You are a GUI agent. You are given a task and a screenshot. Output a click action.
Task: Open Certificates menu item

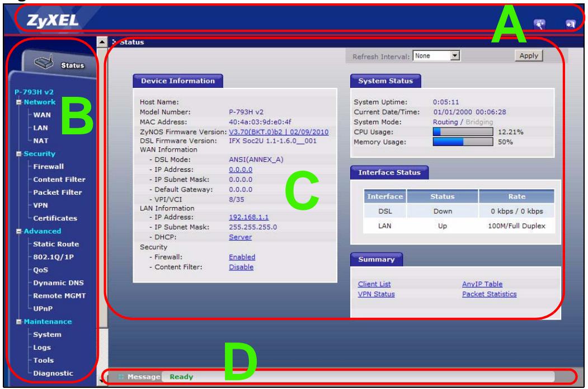coord(55,218)
